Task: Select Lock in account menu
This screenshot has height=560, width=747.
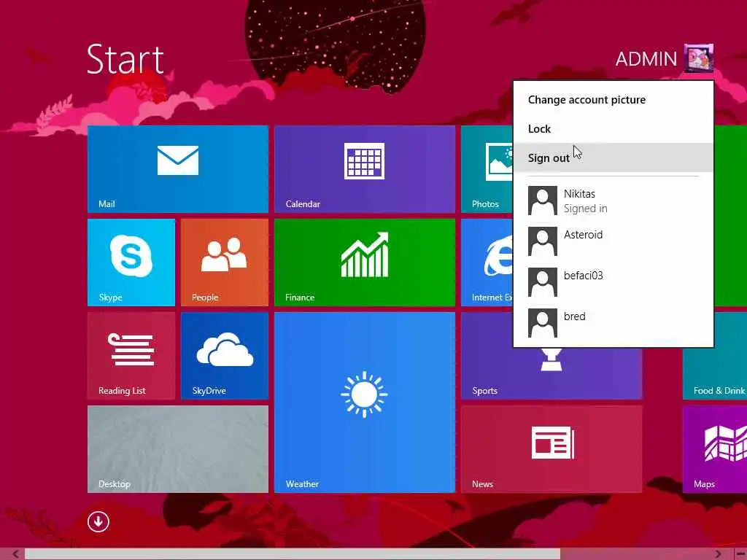Action: pyautogui.click(x=613, y=128)
